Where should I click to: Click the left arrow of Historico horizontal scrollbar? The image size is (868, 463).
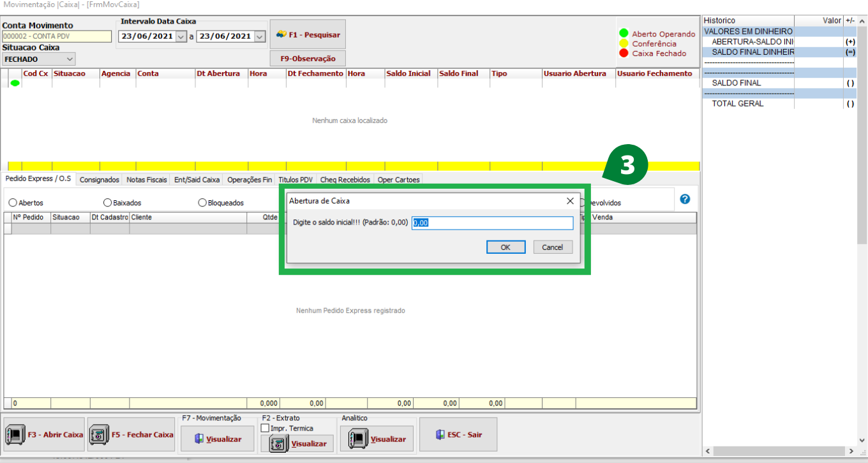tap(707, 451)
